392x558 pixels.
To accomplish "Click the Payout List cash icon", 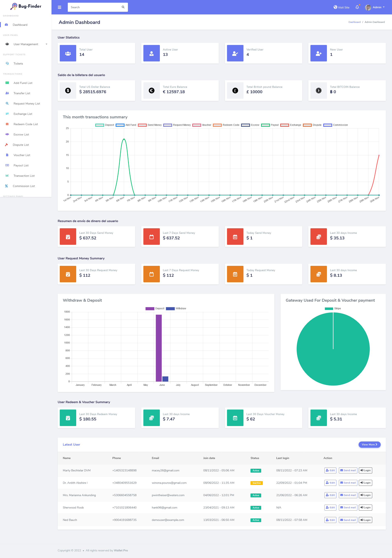I will tap(7, 165).
